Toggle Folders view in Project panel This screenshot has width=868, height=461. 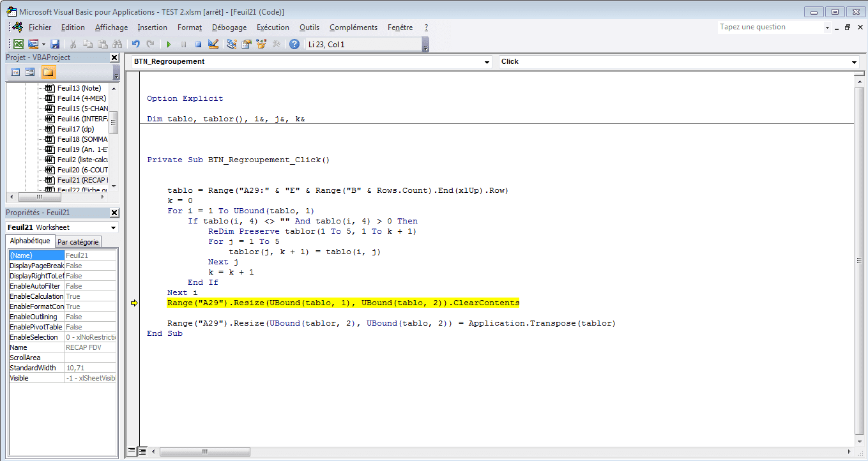pyautogui.click(x=49, y=72)
